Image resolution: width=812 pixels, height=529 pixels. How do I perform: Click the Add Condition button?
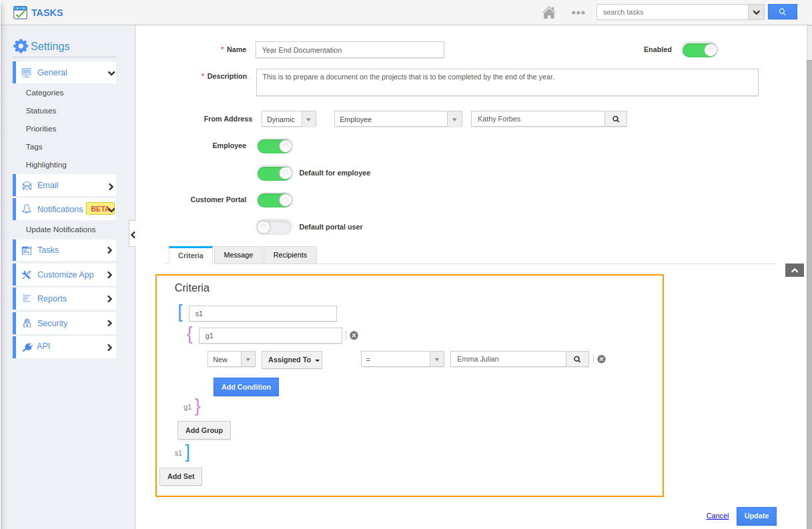[246, 387]
